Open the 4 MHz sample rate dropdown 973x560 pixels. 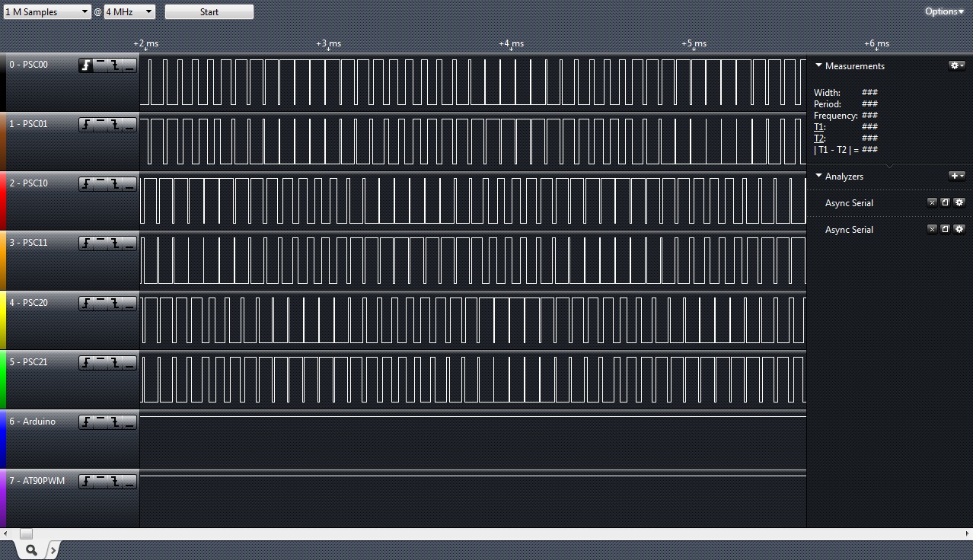[x=129, y=12]
